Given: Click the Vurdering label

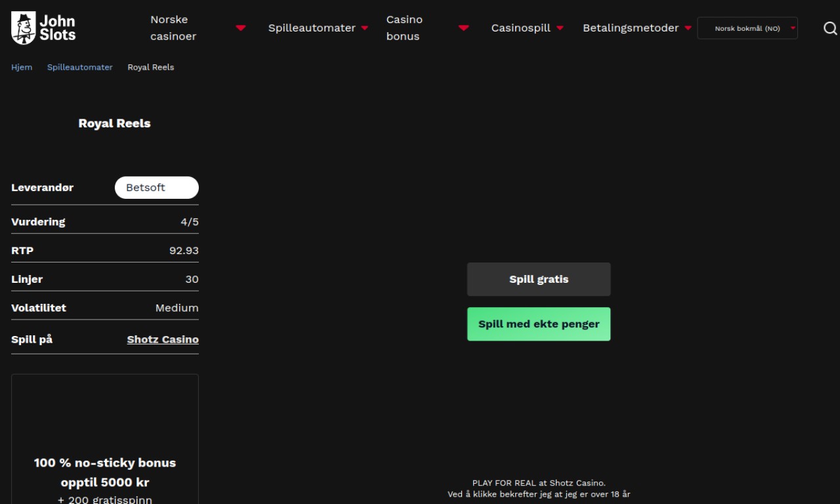Looking at the screenshot, I should (x=38, y=222).
